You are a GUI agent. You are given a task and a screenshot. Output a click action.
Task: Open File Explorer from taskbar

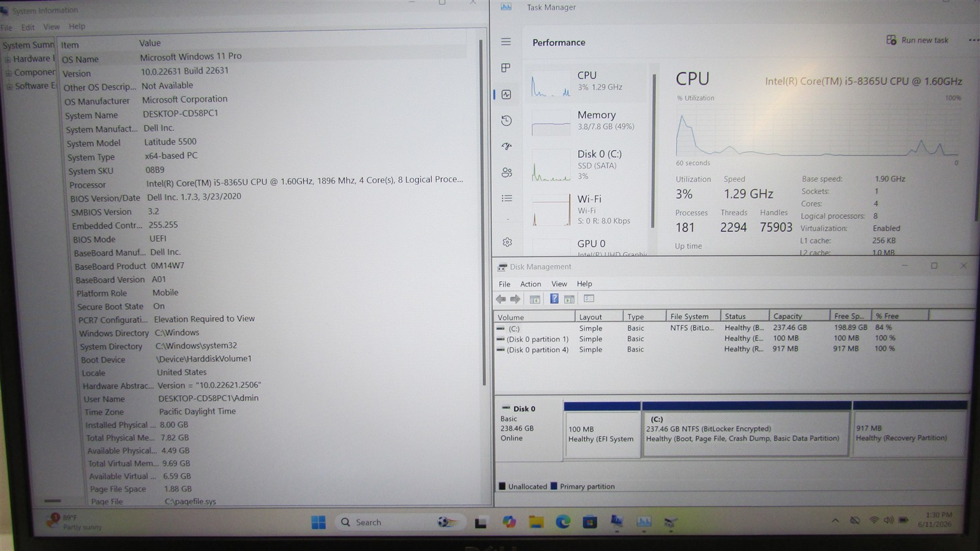pos(536,522)
